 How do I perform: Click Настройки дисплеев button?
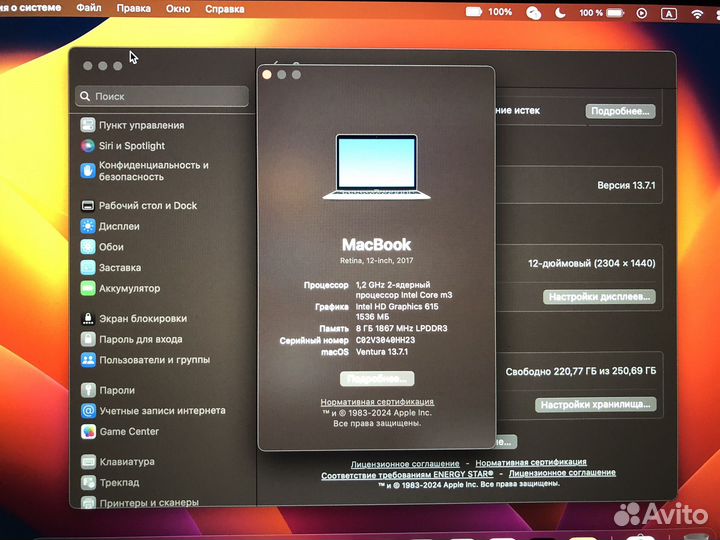coord(599,297)
